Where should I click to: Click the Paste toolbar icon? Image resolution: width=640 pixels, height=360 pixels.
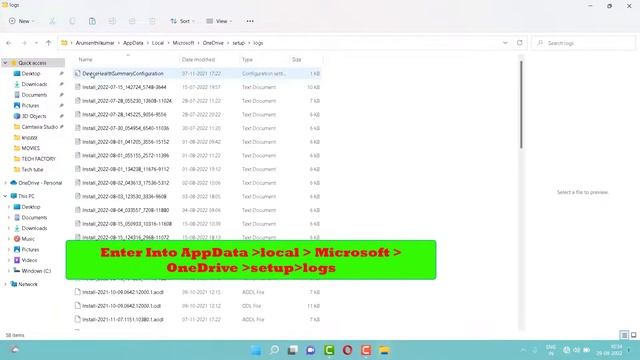[92, 21]
